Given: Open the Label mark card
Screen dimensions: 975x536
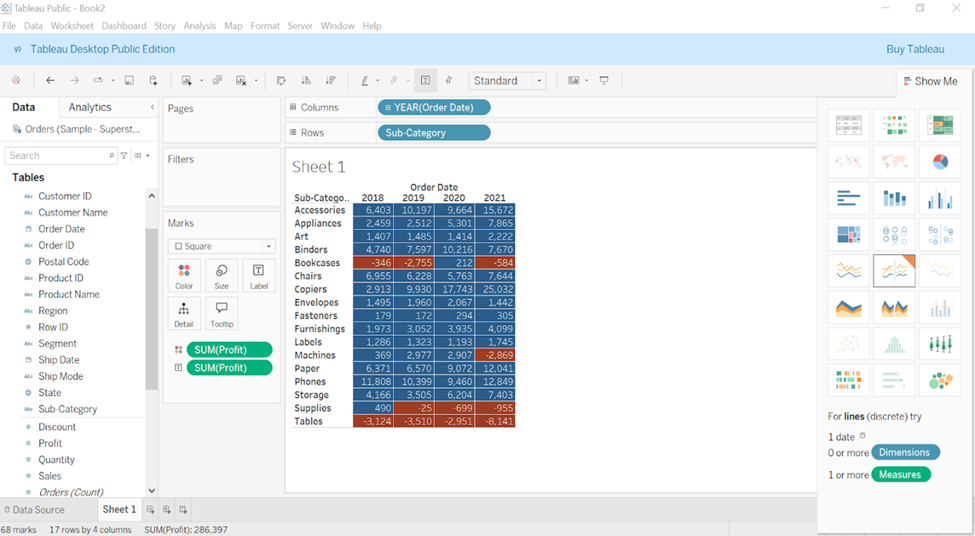Looking at the screenshot, I should (x=259, y=276).
